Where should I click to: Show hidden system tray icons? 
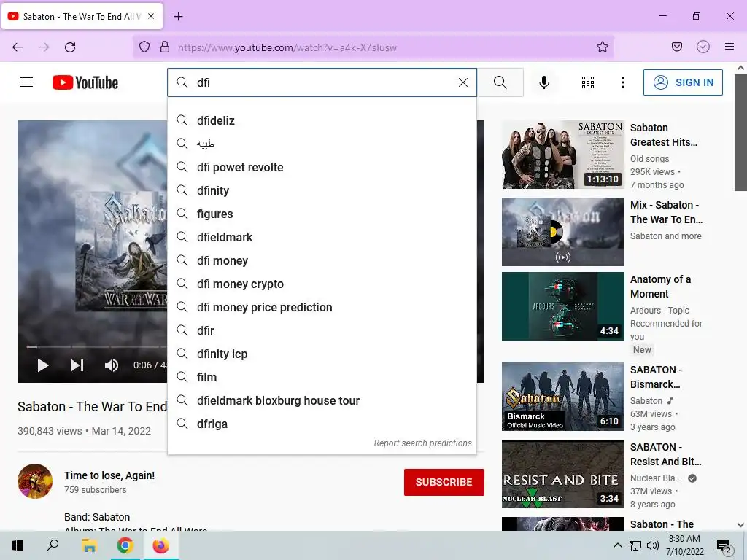(x=617, y=545)
